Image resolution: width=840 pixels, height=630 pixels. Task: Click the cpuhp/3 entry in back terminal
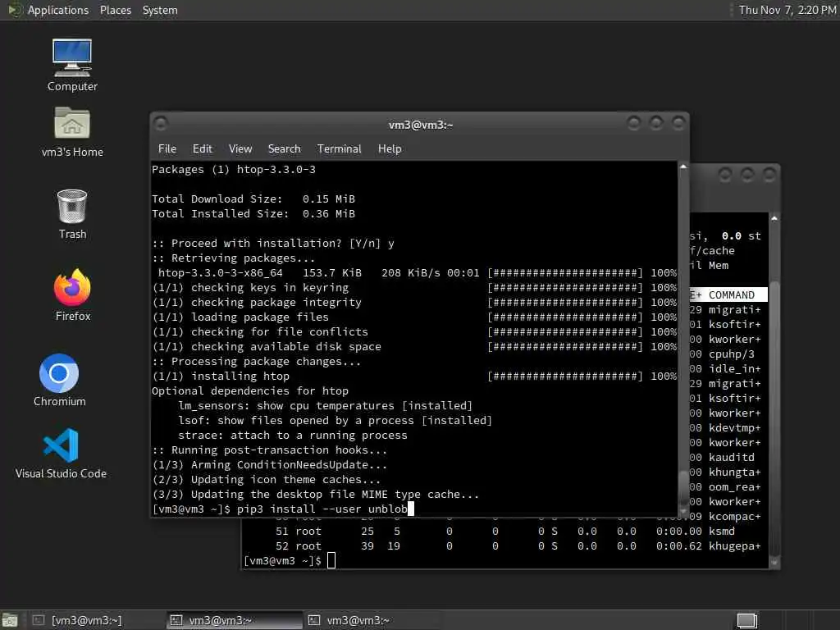731,354
